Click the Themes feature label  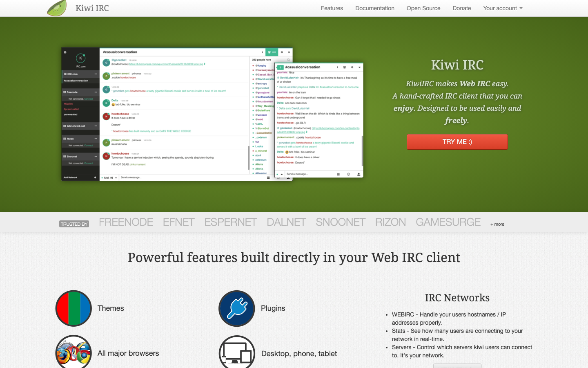tap(111, 308)
